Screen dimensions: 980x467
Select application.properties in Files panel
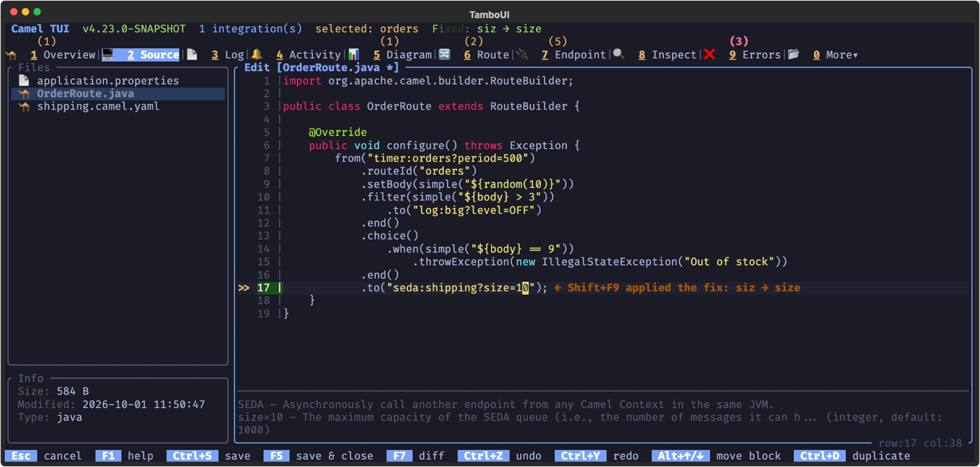click(x=108, y=80)
